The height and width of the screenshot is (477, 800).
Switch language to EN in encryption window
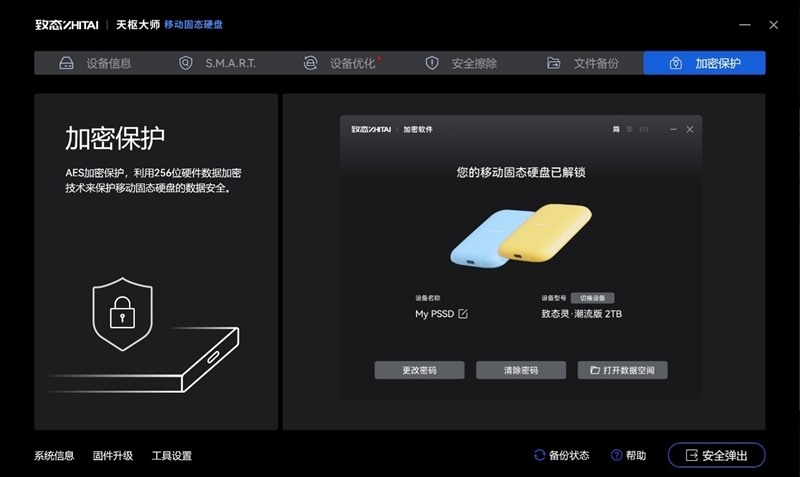[644, 129]
